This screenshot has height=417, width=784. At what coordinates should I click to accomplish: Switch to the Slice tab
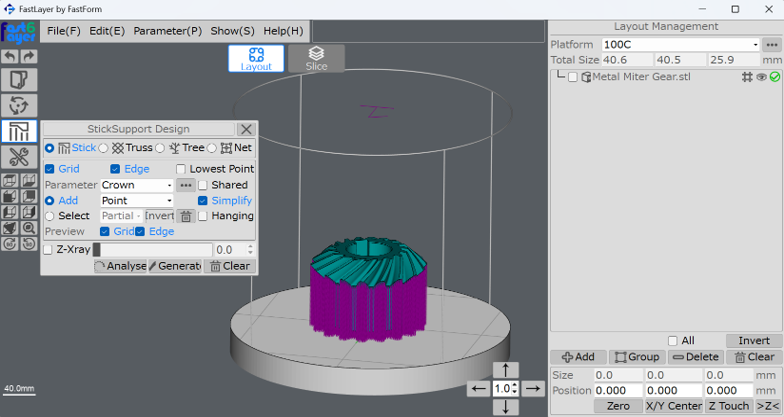[316, 58]
